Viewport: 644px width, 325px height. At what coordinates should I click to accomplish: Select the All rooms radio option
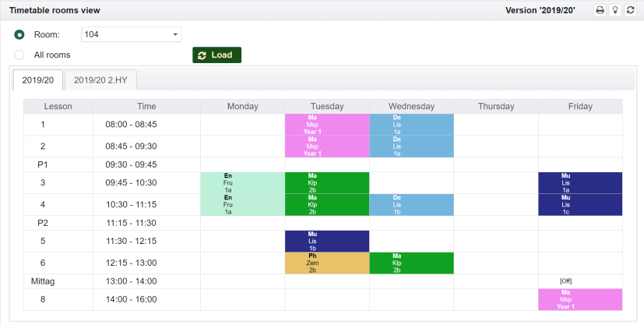tap(19, 55)
